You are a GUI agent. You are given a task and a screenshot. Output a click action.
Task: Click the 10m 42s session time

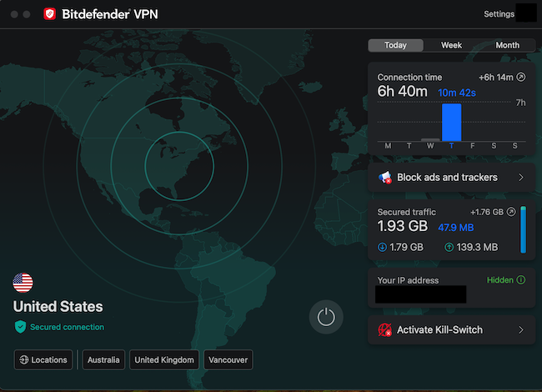click(x=457, y=93)
